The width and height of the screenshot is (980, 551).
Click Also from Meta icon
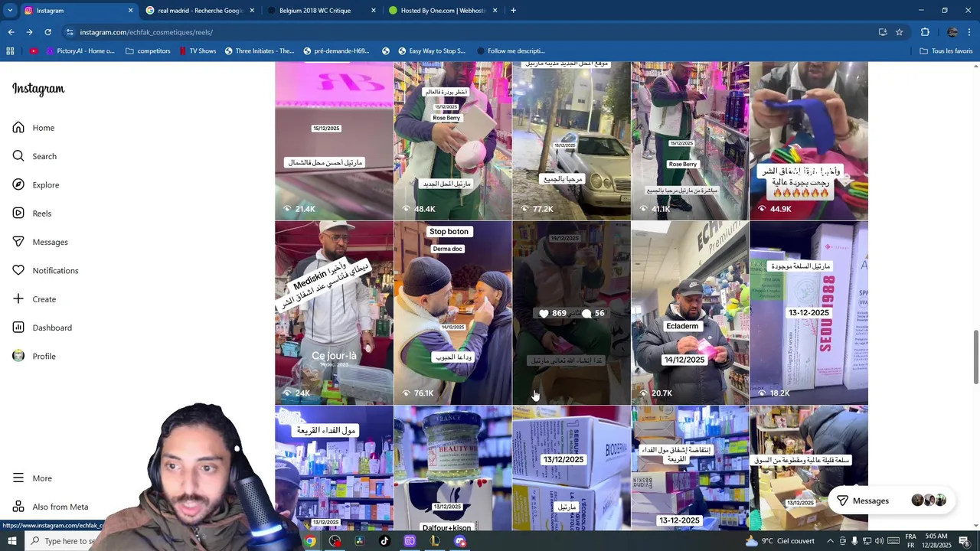click(x=18, y=507)
